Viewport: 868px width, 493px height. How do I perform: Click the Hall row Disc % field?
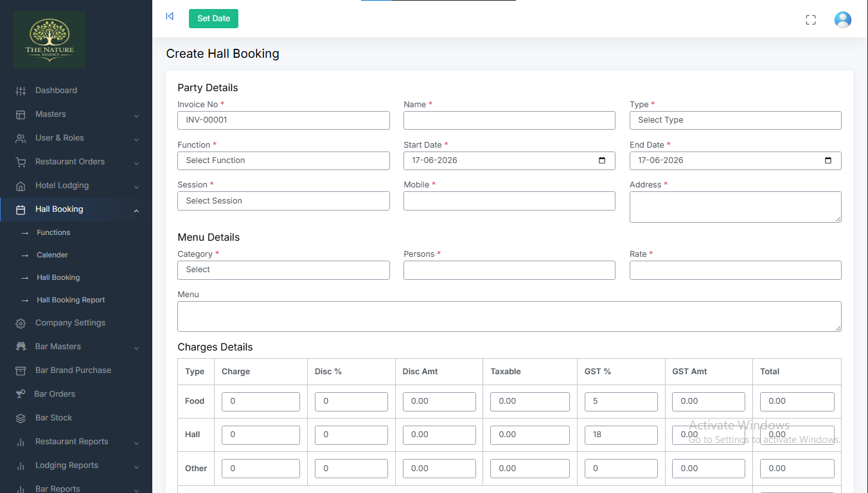pyautogui.click(x=351, y=435)
